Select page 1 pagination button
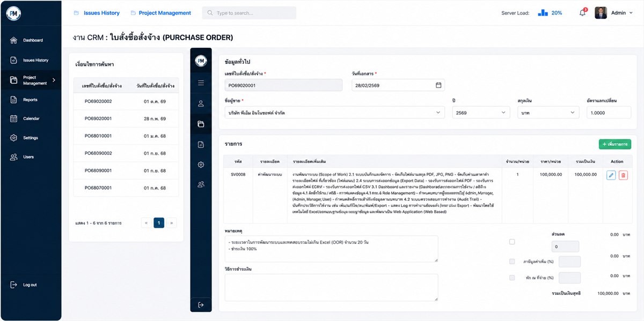Image resolution: width=644 pixels, height=321 pixels. click(159, 222)
